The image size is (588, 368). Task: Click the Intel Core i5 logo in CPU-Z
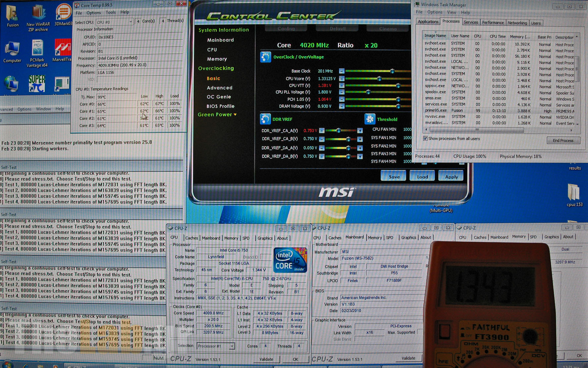pyautogui.click(x=290, y=260)
